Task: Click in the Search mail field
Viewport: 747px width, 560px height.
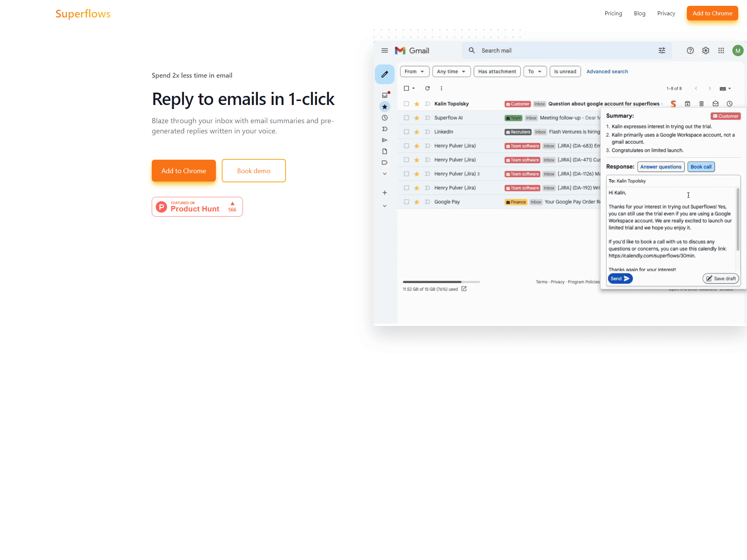Action: (x=567, y=51)
